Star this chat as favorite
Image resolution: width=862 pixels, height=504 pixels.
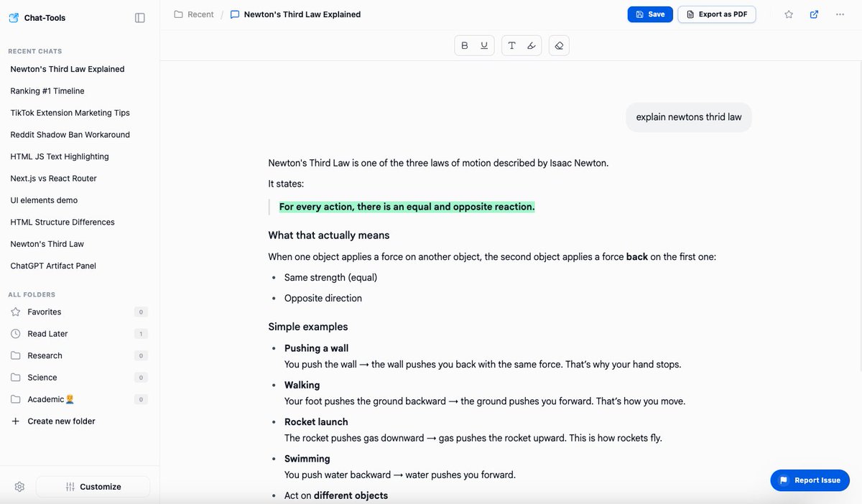point(789,14)
